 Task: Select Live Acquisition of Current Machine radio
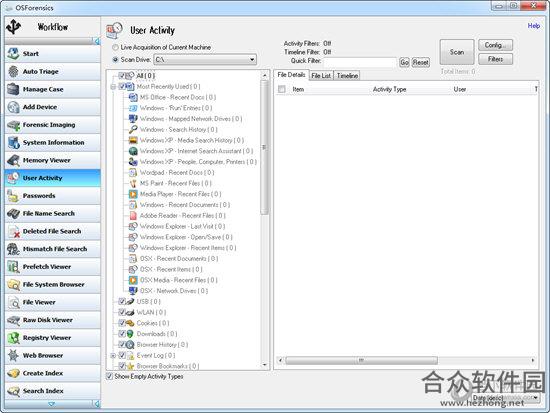pos(115,47)
